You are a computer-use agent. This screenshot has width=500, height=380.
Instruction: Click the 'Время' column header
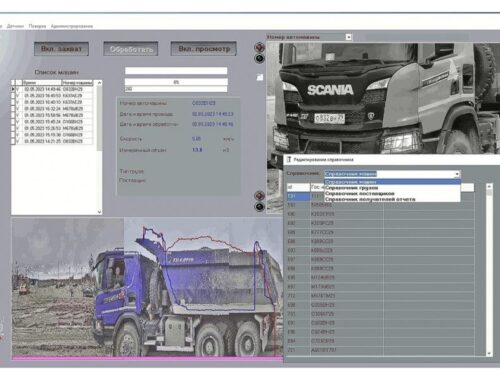click(42, 83)
